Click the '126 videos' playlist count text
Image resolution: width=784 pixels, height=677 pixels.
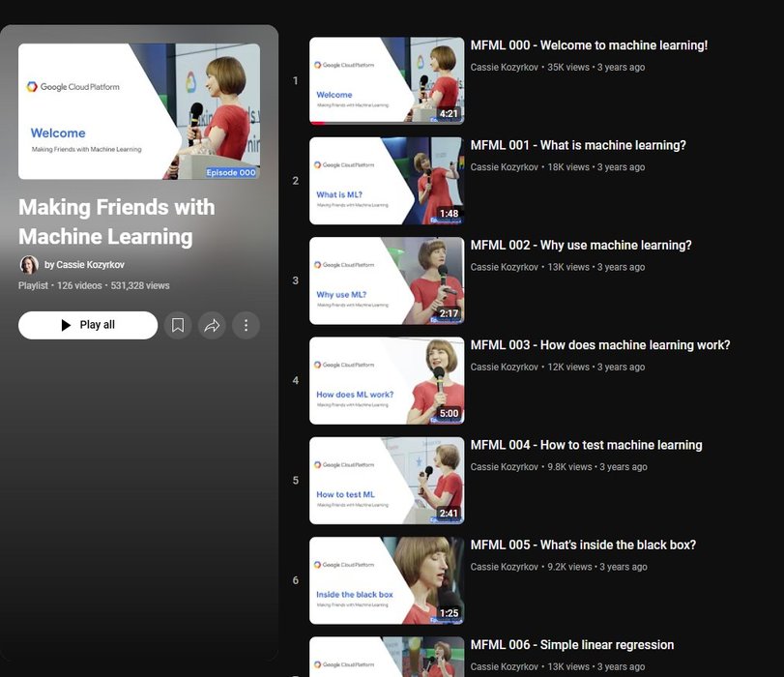pos(79,285)
